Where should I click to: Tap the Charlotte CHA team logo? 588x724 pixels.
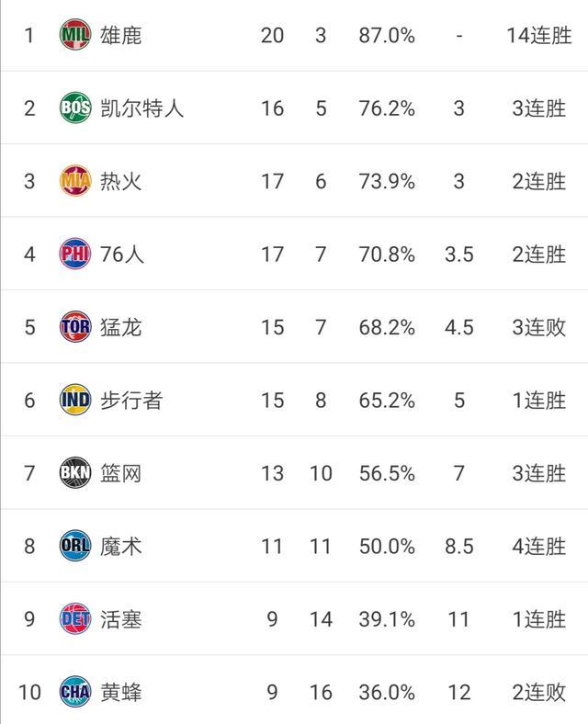click(x=75, y=691)
